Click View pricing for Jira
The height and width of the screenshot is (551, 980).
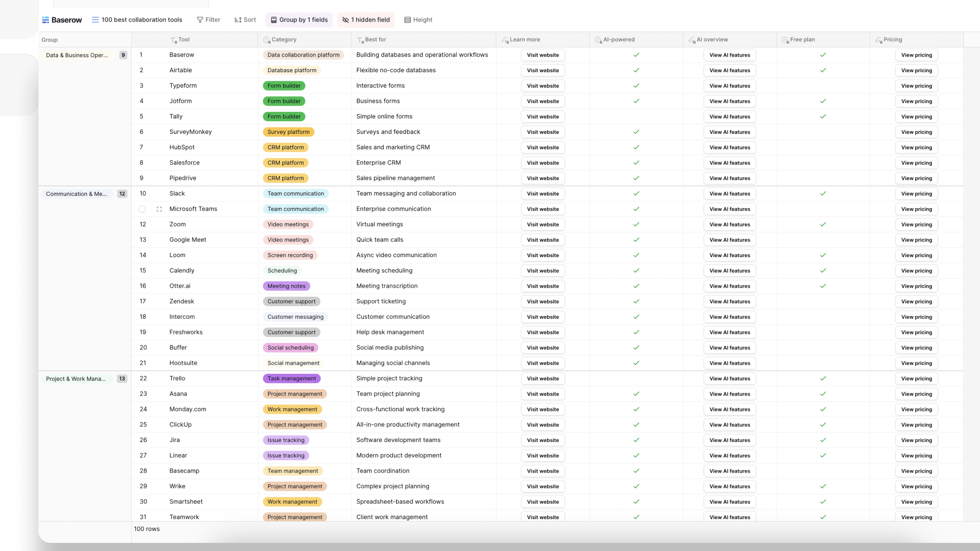tap(917, 440)
